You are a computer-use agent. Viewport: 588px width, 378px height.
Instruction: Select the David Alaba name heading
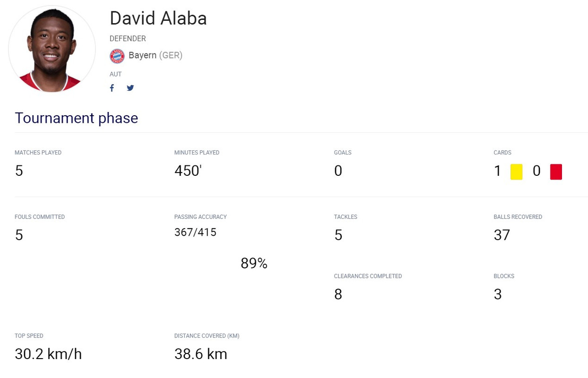158,18
